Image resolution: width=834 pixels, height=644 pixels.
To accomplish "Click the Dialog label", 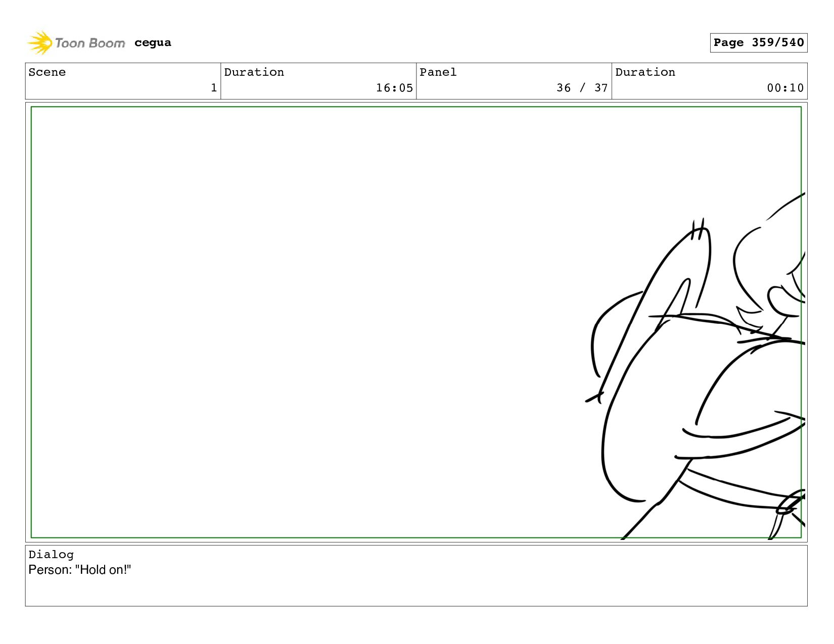I will point(51,555).
